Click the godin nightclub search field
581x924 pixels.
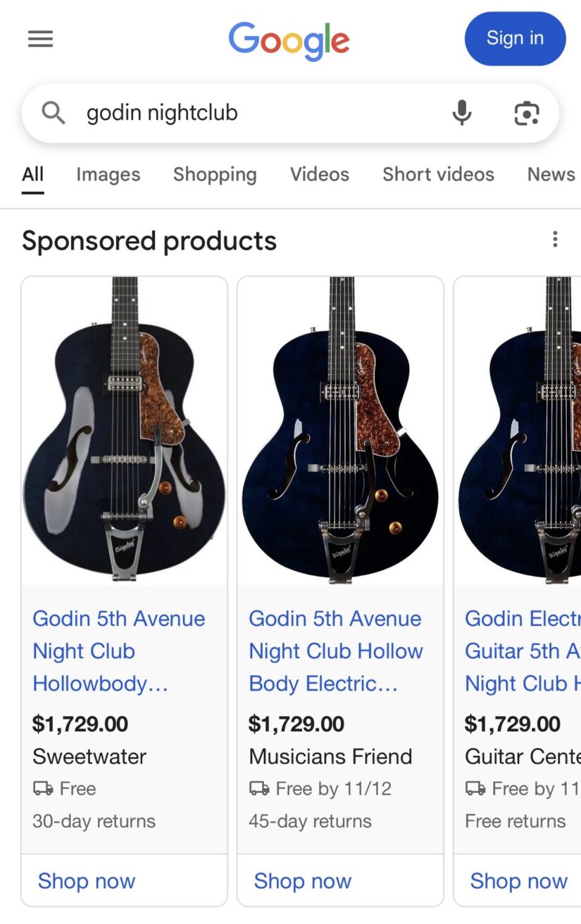pyautogui.click(x=261, y=113)
